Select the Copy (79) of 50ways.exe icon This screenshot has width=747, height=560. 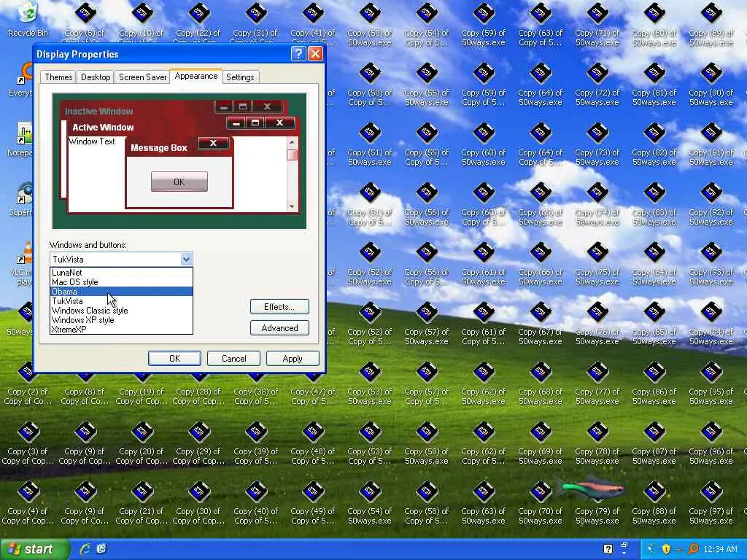[597, 502]
